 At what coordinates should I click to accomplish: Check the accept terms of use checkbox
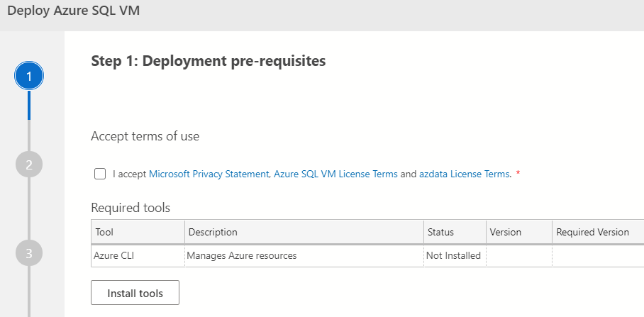click(100, 174)
